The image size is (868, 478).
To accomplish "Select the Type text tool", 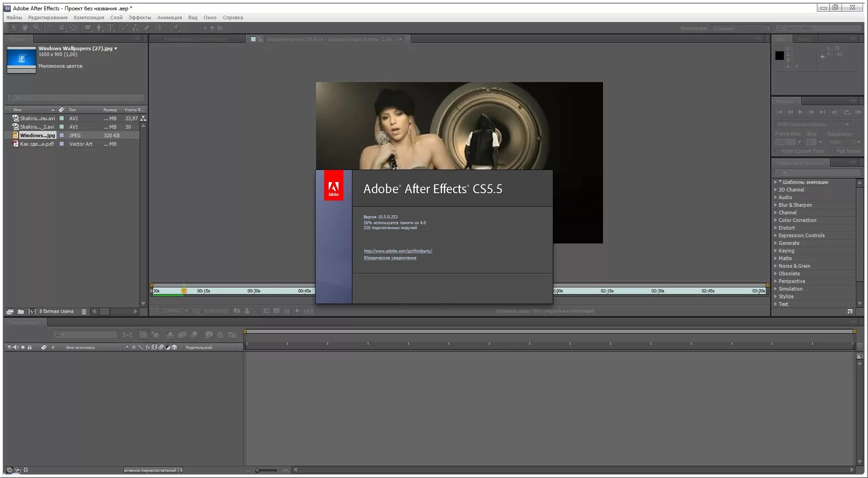I will [x=111, y=28].
